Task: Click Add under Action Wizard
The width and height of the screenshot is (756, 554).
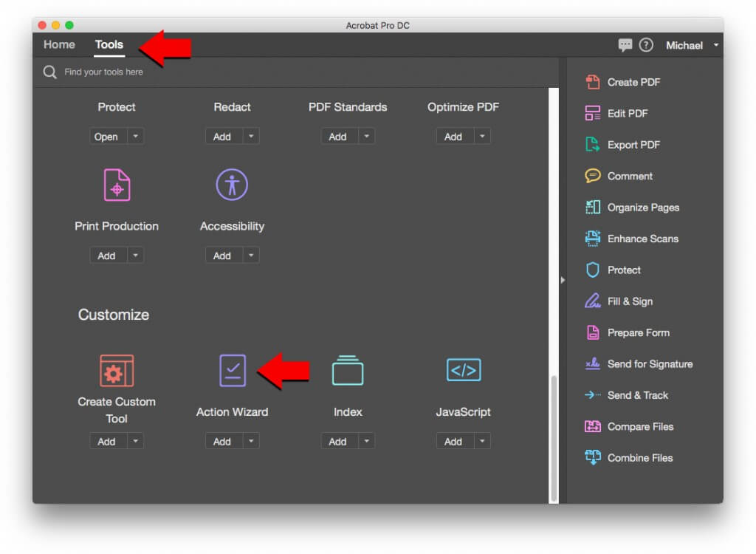Action: (224, 441)
